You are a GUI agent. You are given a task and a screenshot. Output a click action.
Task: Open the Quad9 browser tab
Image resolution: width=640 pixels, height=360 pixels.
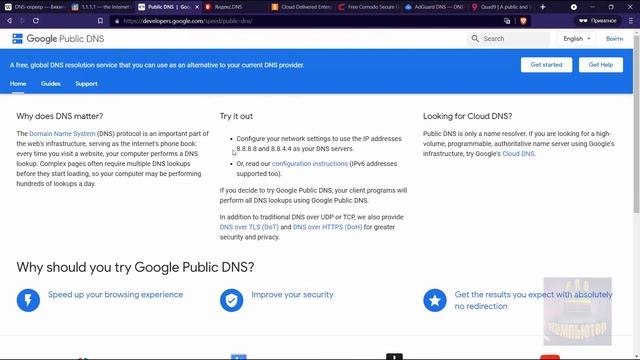pos(501,7)
